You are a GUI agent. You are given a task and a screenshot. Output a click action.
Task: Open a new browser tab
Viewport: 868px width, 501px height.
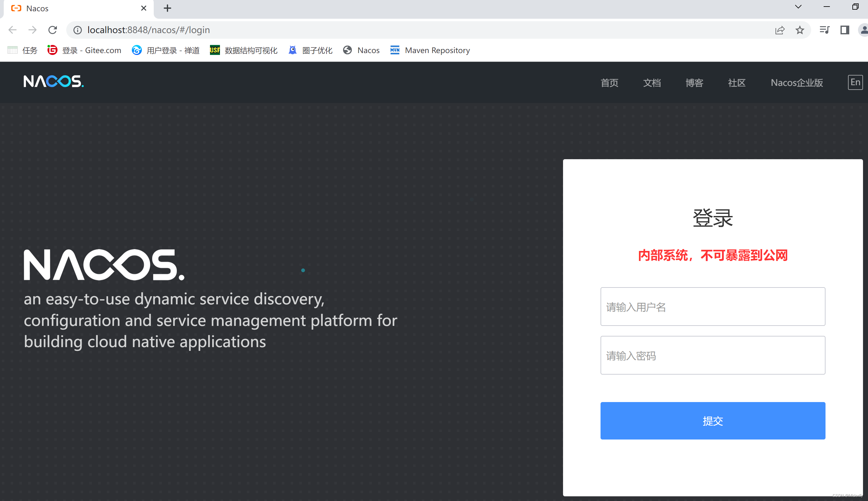coord(167,8)
